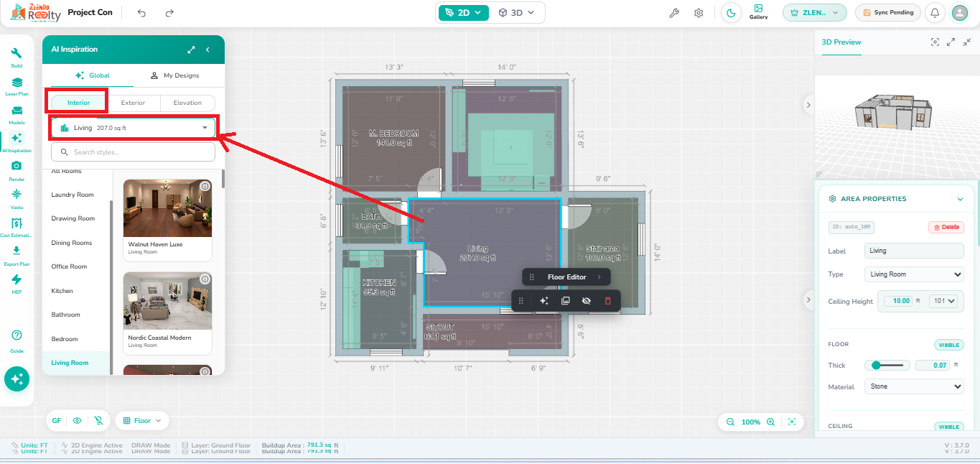Open the Guide help icon
Viewport: 980px width, 464px height.
(x=17, y=340)
